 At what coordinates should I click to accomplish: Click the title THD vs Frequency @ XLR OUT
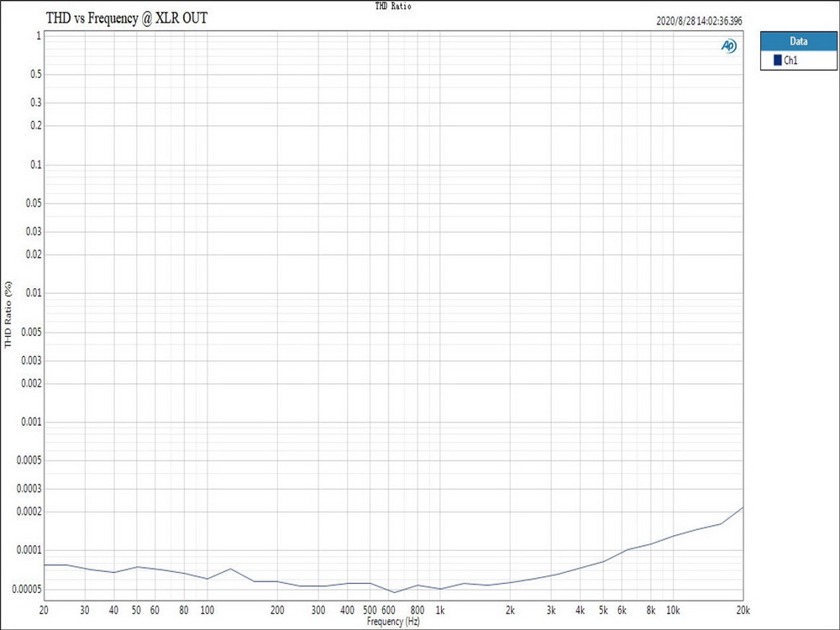[x=127, y=18]
